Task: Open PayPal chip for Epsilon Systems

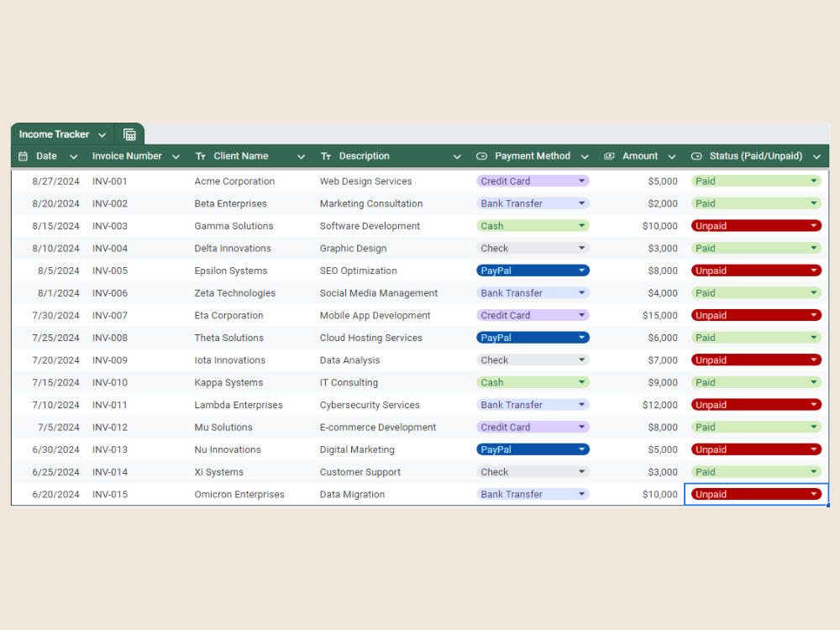Action: [533, 270]
